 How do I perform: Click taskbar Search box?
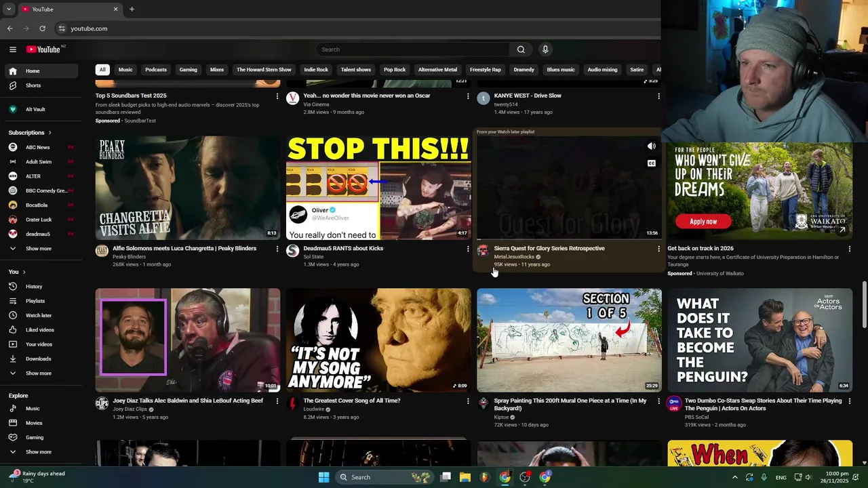coord(384,477)
